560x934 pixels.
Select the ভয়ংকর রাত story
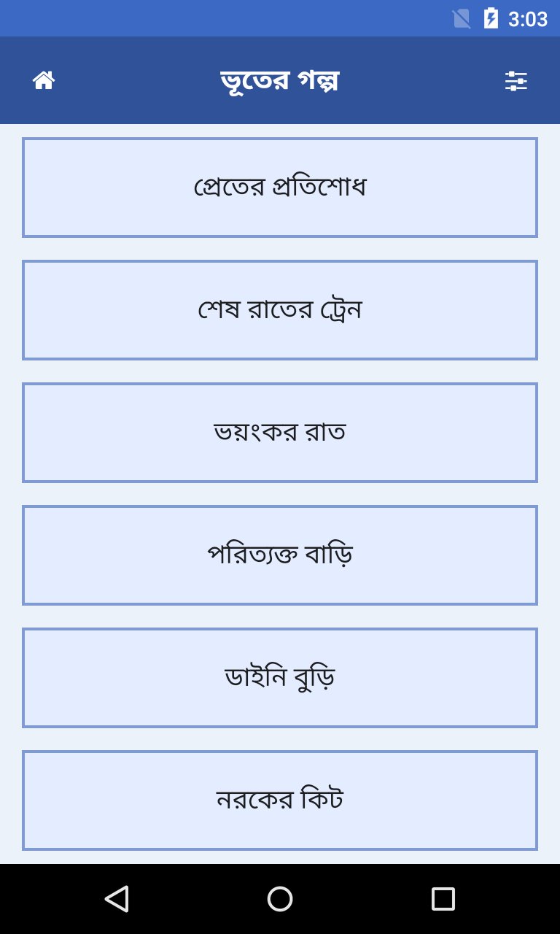tap(280, 433)
